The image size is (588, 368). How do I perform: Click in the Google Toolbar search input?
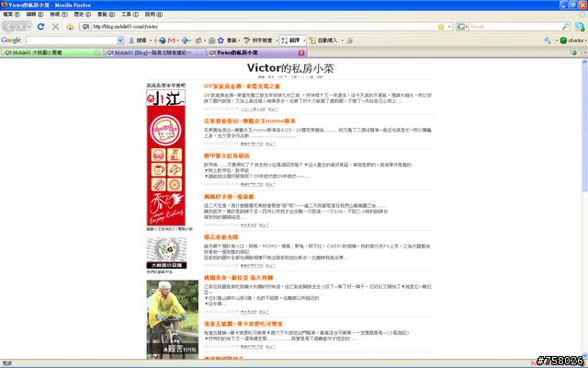pos(72,40)
